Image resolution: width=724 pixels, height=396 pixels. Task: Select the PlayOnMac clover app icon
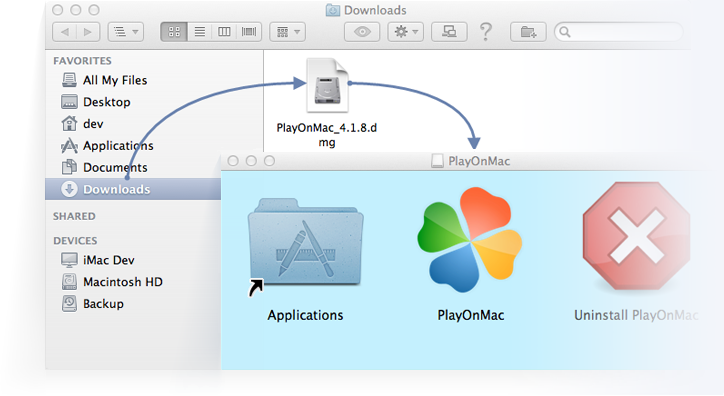470,240
